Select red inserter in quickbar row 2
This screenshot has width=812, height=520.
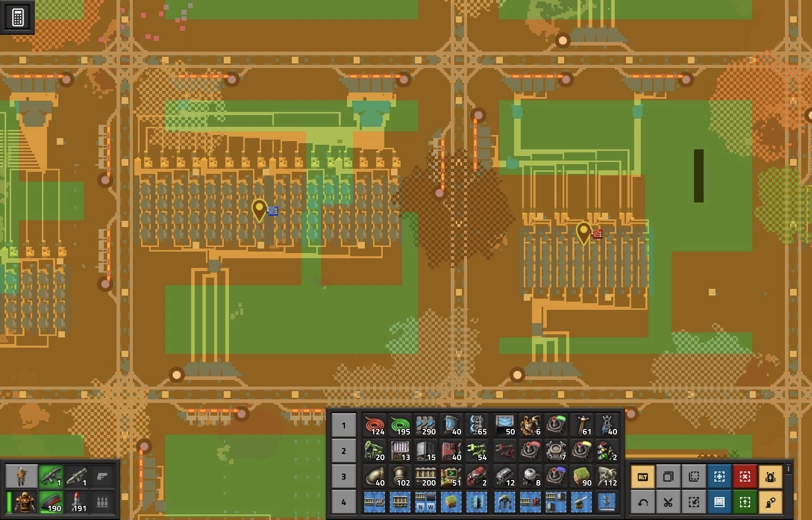point(504,451)
